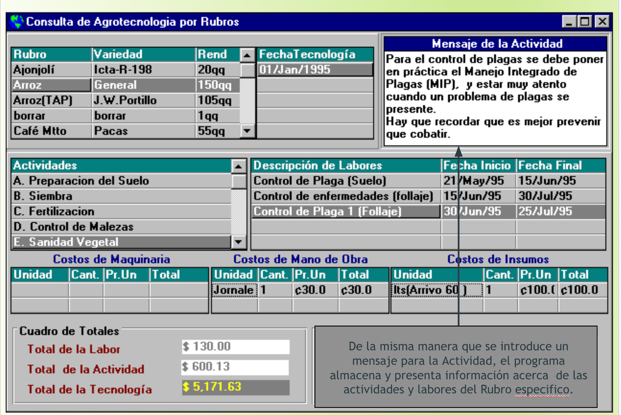Click the Total de la Labor field
The image size is (621, 415).
[235, 347]
